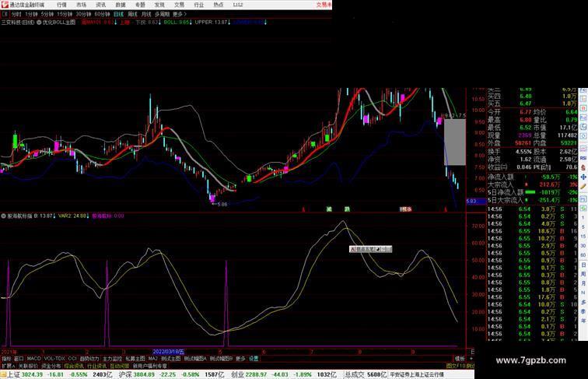Open the 多周期 multi-period view

pyautogui.click(x=162, y=14)
